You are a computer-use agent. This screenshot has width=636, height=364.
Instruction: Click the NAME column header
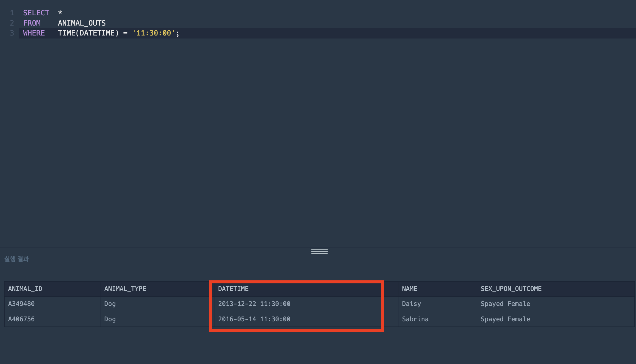point(409,289)
